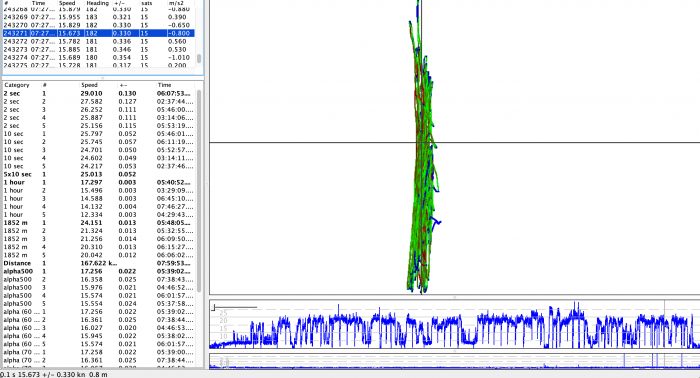This screenshot has width=700, height=378.
Task: Select the 5x10 sec result row
Action: pyautogui.click(x=99, y=174)
